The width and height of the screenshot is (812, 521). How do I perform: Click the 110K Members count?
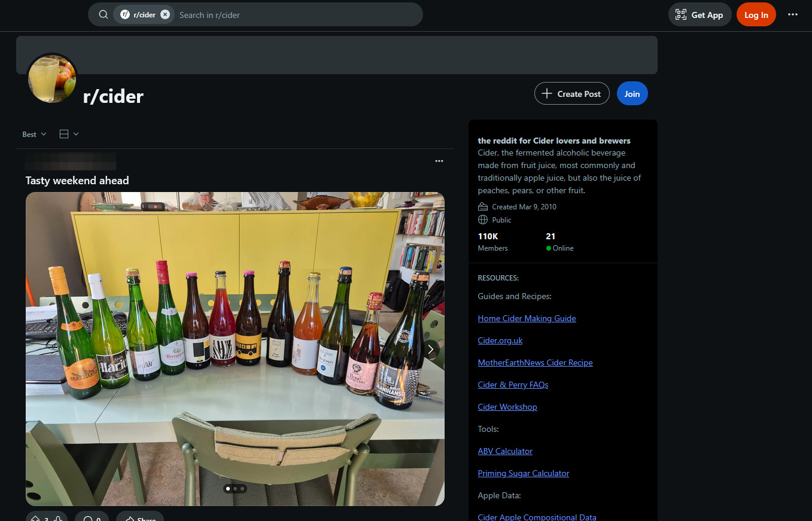pyautogui.click(x=492, y=242)
